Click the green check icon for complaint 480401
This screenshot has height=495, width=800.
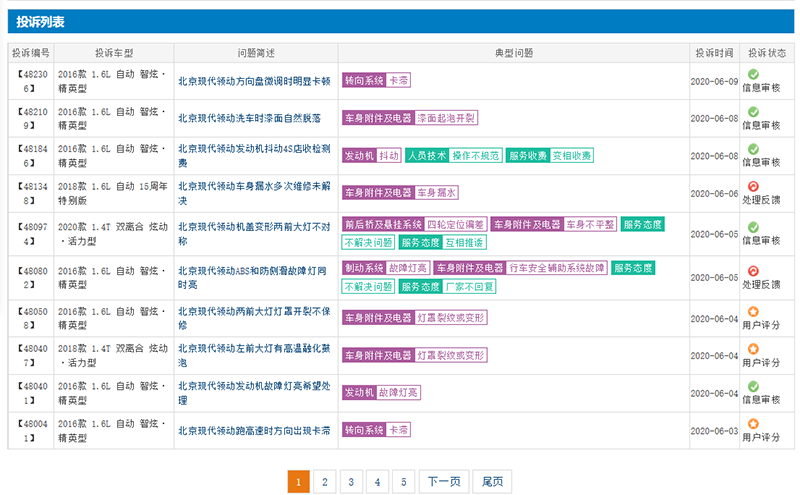[x=753, y=386]
